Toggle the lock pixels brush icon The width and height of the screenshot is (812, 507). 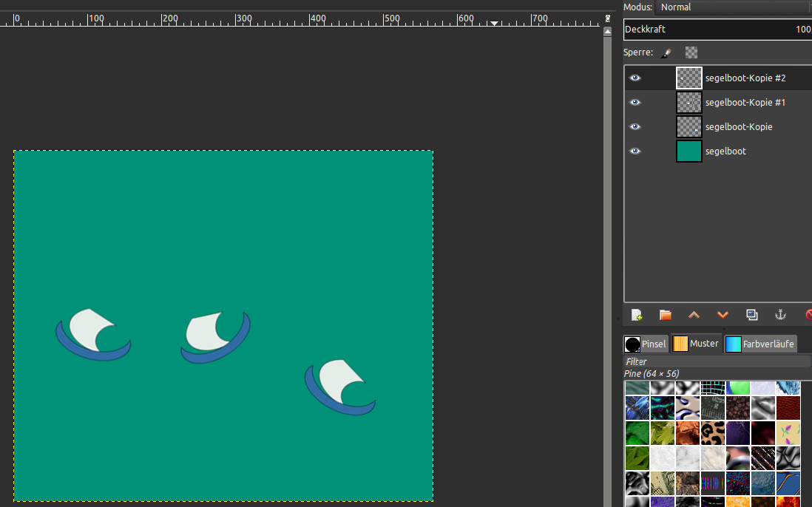click(x=666, y=53)
